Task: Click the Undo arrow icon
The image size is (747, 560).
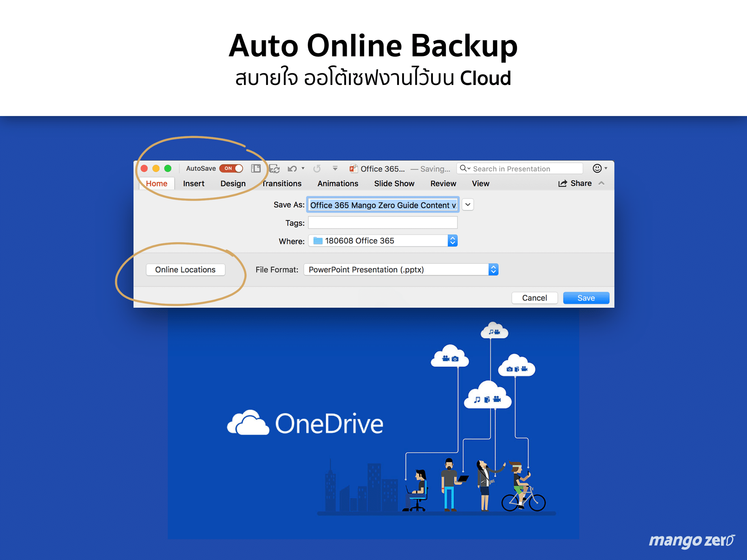Action: point(292,168)
